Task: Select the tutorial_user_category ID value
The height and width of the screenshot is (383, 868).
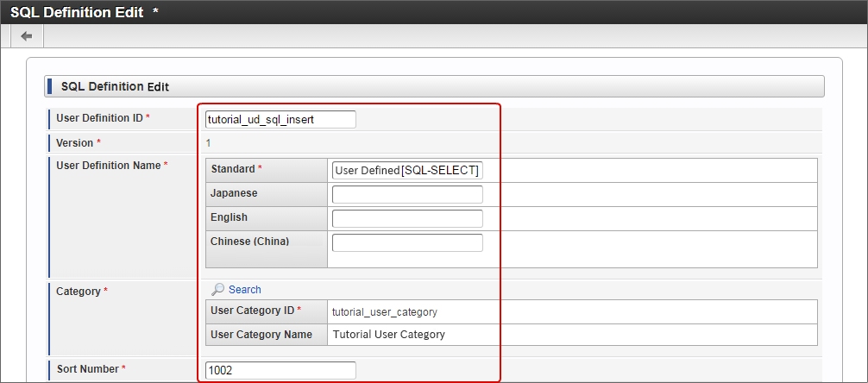Action: click(x=385, y=311)
